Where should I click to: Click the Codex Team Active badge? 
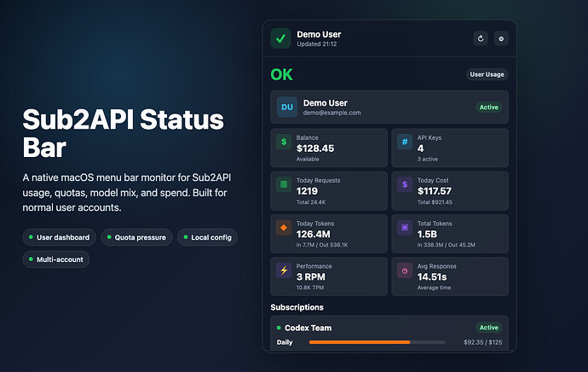[488, 328]
